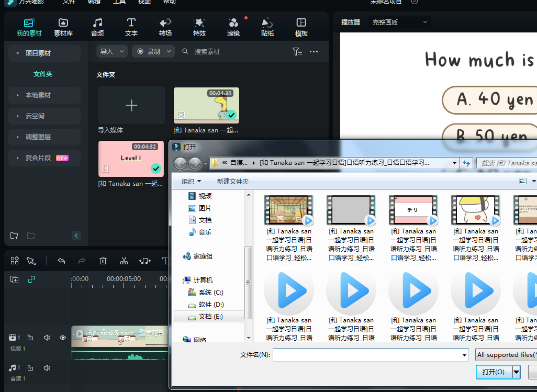Open the 特效 effects panel
Image resolution: width=537 pixels, height=392 pixels.
click(199, 26)
